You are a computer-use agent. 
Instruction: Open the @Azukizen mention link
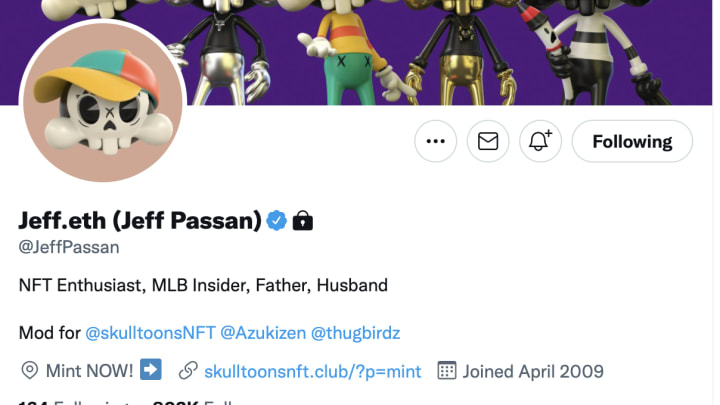263,332
